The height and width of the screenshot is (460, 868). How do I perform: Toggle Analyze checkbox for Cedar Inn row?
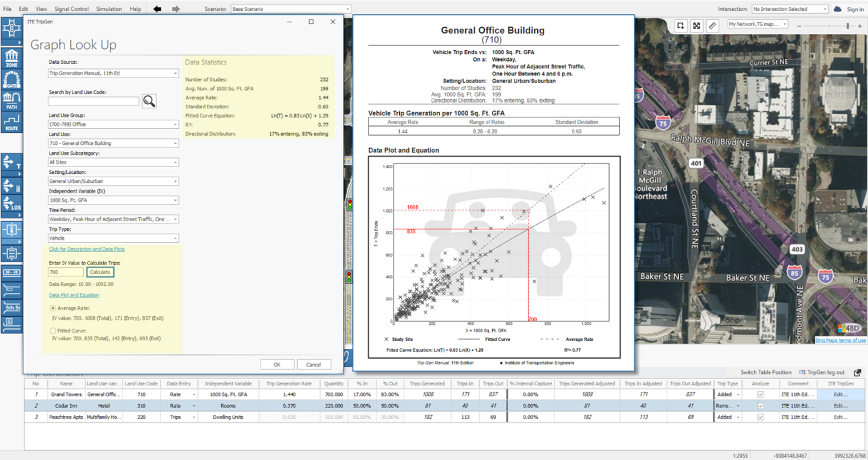pos(760,406)
